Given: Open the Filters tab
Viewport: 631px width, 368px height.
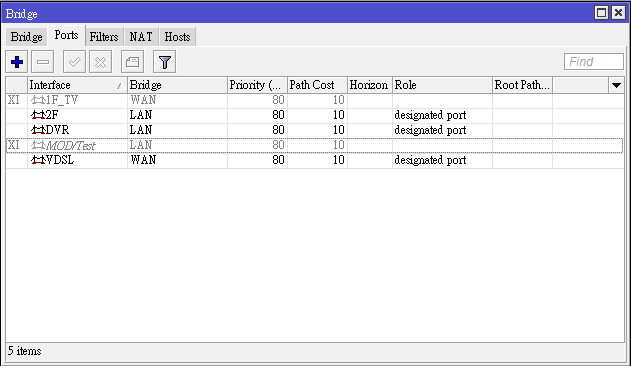Looking at the screenshot, I should point(104,37).
